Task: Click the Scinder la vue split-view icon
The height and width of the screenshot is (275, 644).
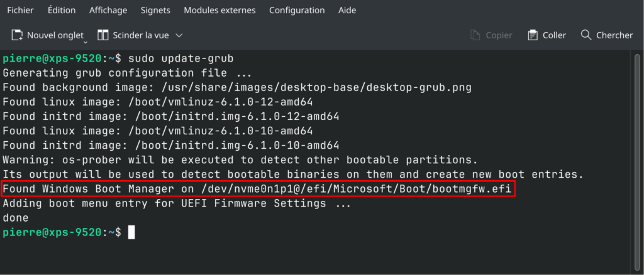Action: [x=103, y=35]
